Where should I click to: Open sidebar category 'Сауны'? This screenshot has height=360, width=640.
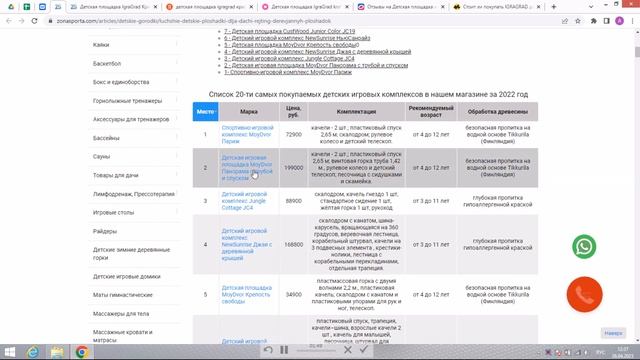coord(101,156)
